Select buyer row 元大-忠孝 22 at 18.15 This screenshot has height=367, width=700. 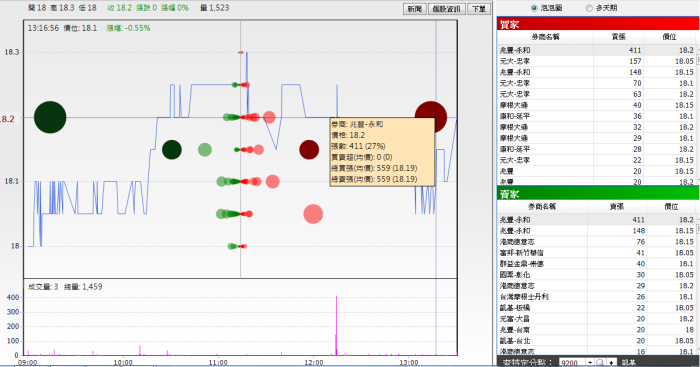tap(596, 160)
